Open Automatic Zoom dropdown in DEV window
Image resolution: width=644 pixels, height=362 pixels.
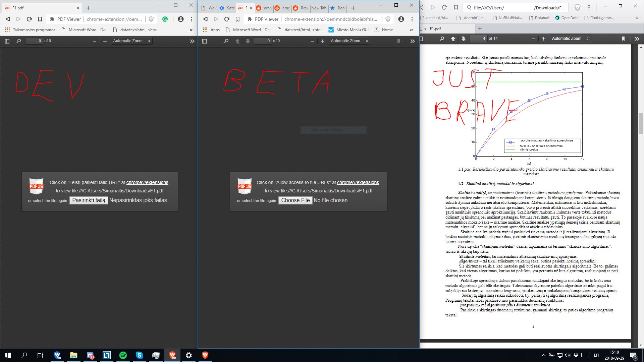click(131, 41)
